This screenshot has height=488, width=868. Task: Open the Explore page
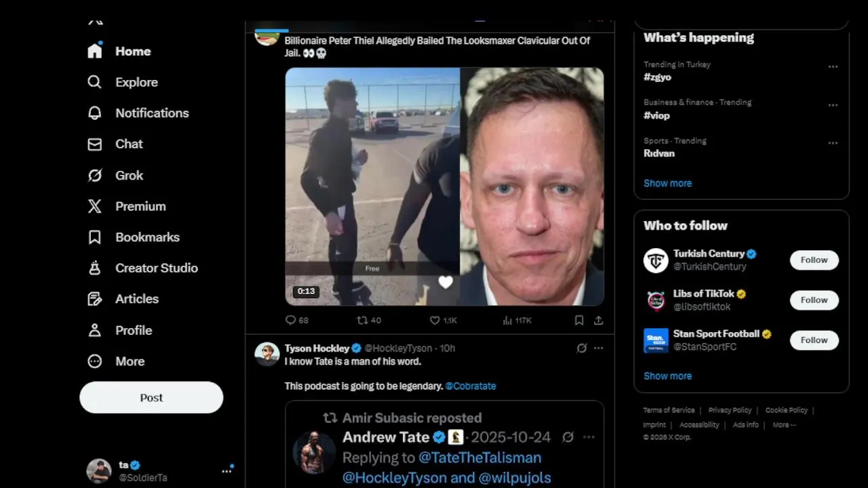tap(123, 82)
